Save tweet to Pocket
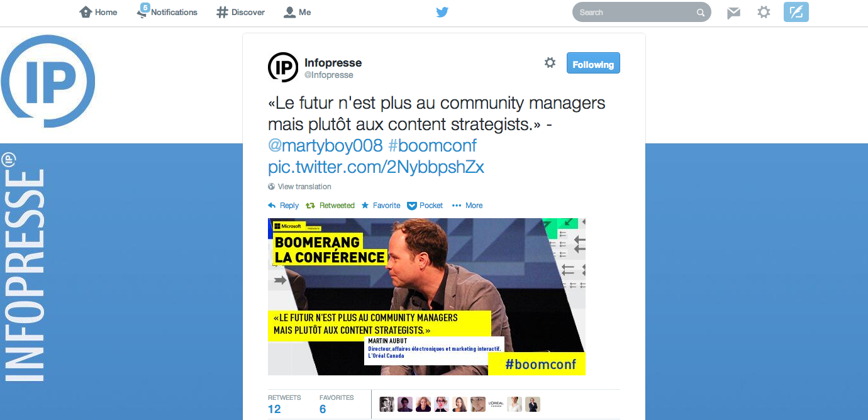The width and height of the screenshot is (868, 420). point(425,206)
